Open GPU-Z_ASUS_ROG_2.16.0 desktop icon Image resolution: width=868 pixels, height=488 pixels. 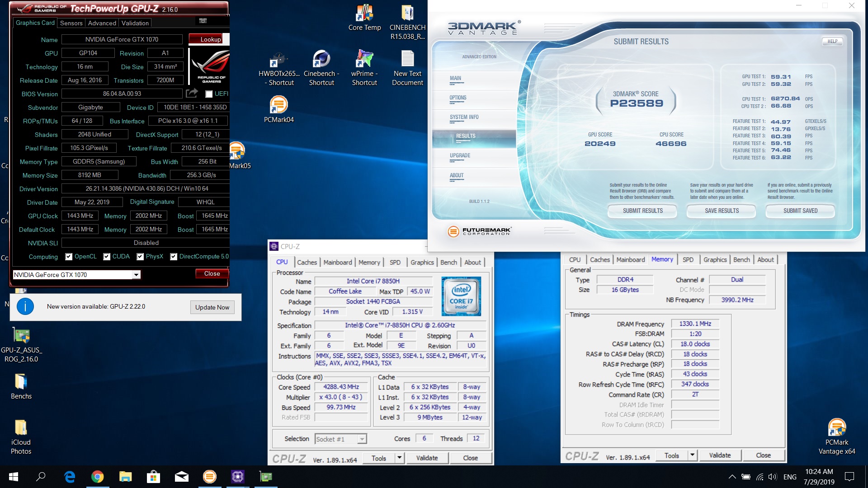click(21, 345)
